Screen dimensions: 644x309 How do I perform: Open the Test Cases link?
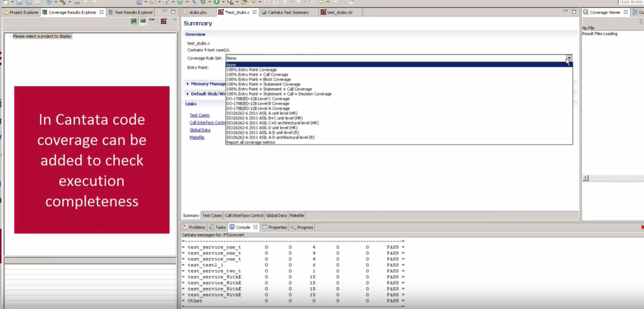[199, 115]
